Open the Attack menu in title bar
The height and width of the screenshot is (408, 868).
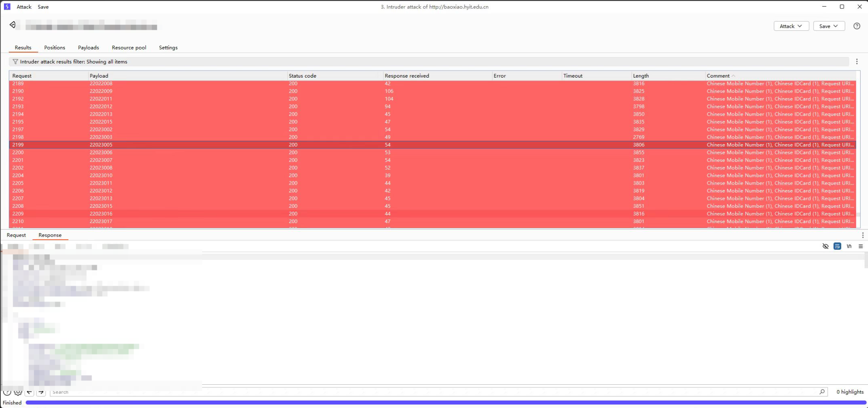[x=24, y=7]
